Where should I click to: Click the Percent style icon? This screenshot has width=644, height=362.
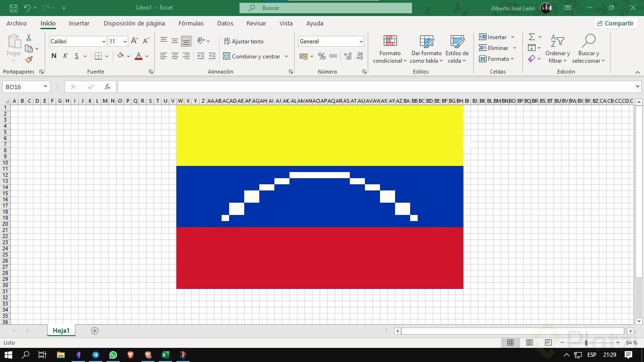pos(322,56)
